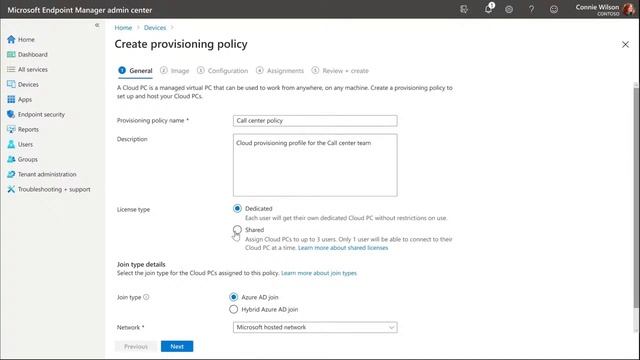Click the Next button
640x360 pixels.
[177, 346]
